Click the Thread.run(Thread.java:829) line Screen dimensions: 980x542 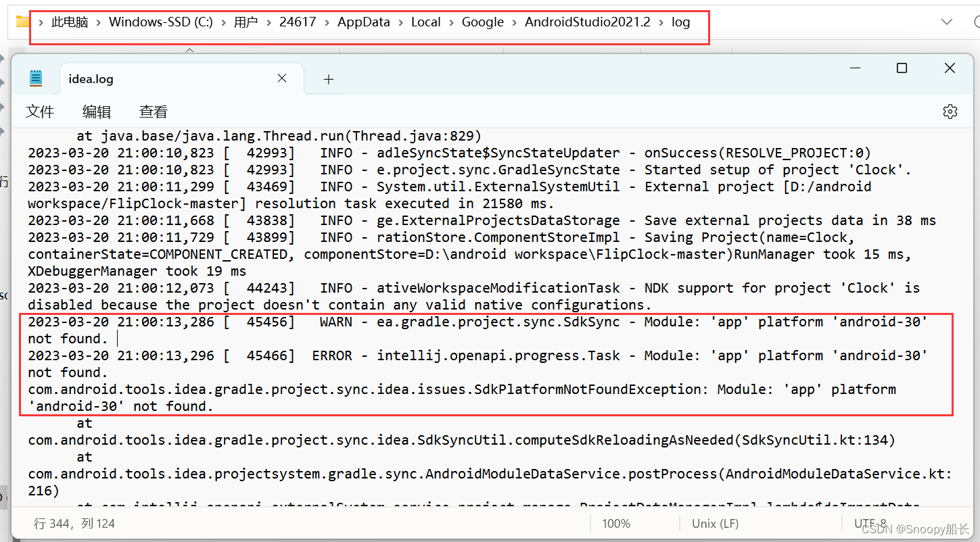[279, 136]
